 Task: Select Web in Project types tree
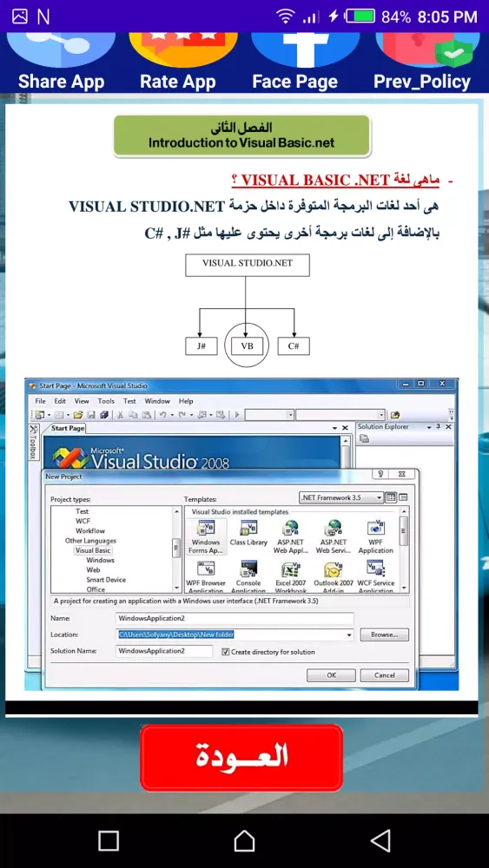pyautogui.click(x=93, y=569)
